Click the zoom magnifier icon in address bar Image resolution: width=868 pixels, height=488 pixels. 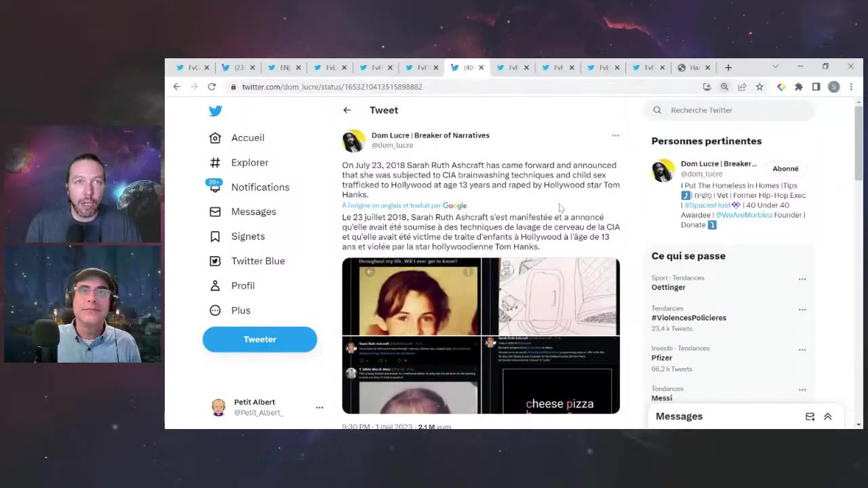tap(724, 87)
